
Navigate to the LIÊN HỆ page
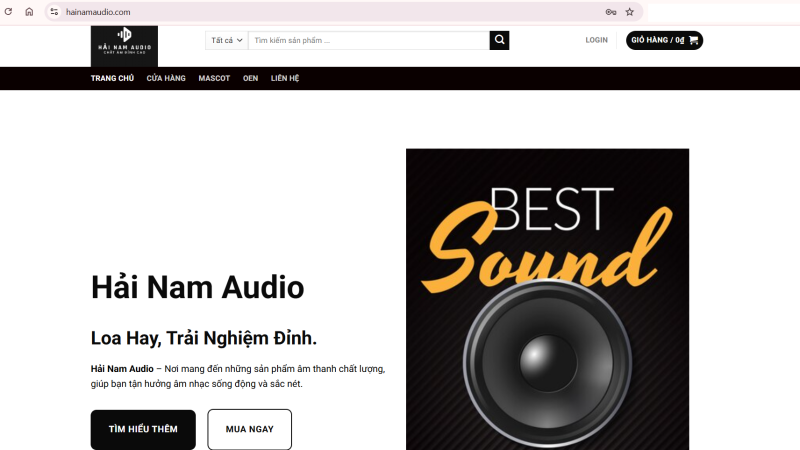pos(285,78)
